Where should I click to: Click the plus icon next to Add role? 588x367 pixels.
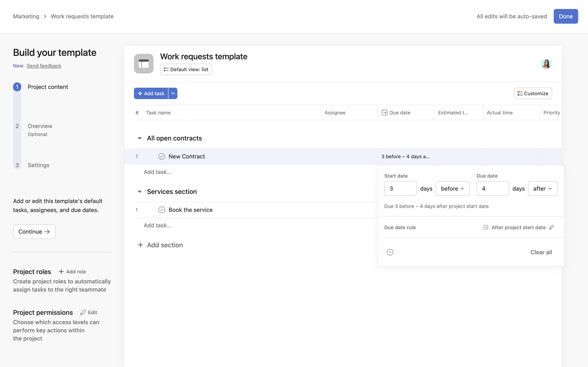click(61, 272)
